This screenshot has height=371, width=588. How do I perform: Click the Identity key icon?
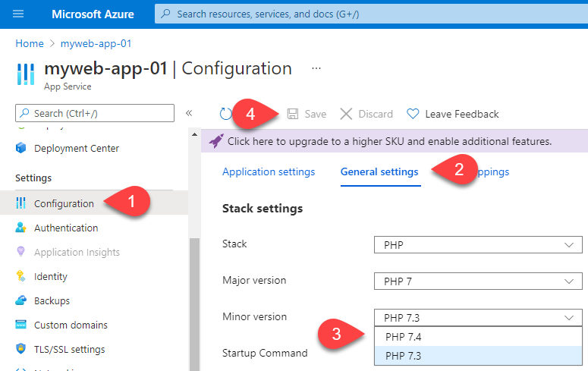point(21,276)
